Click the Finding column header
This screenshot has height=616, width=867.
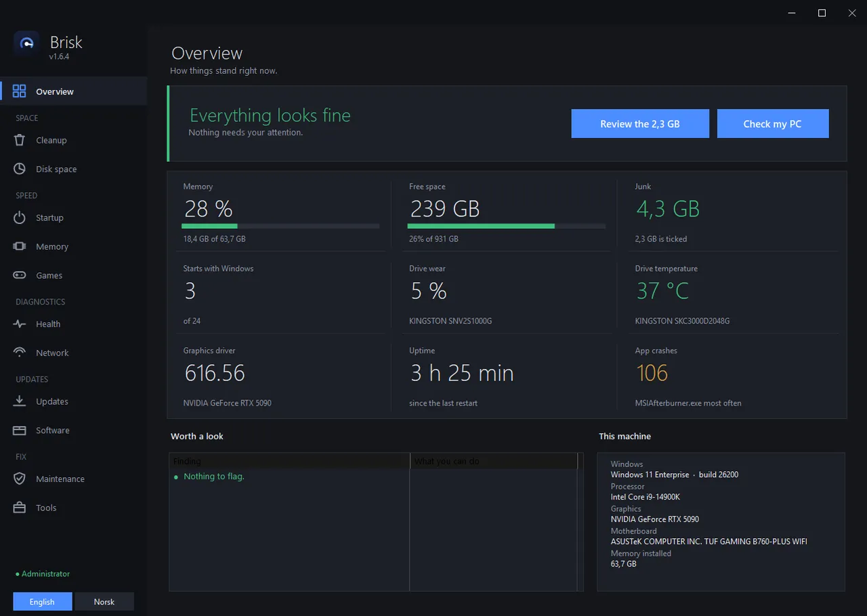(290, 461)
